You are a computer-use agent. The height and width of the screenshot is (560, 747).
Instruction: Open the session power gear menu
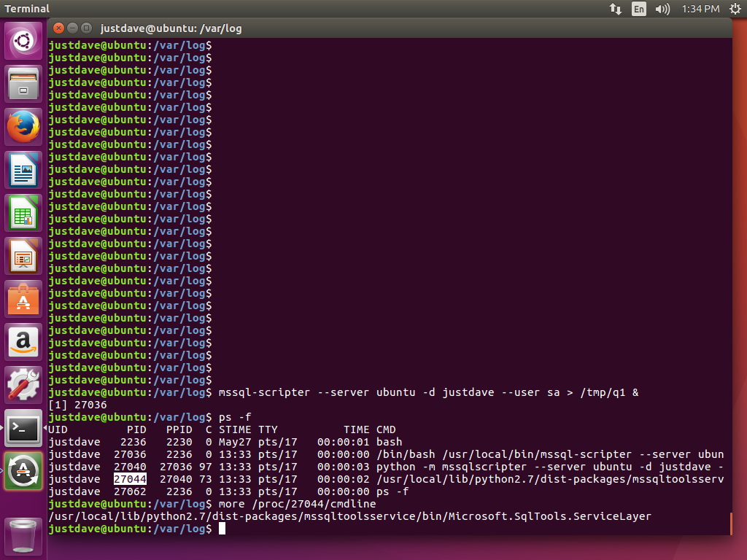735,9
